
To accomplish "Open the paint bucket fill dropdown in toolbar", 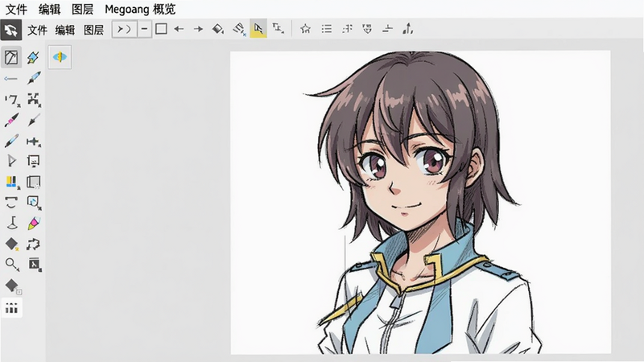I will click(218, 29).
